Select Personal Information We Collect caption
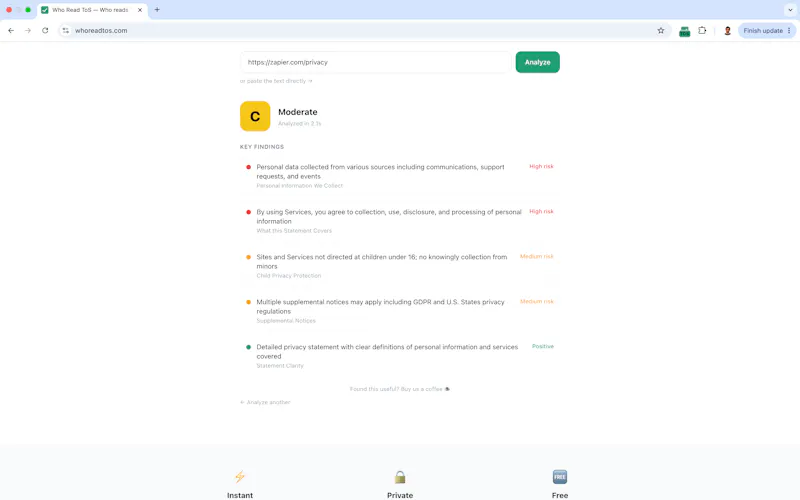The height and width of the screenshot is (500, 800). pos(299,186)
